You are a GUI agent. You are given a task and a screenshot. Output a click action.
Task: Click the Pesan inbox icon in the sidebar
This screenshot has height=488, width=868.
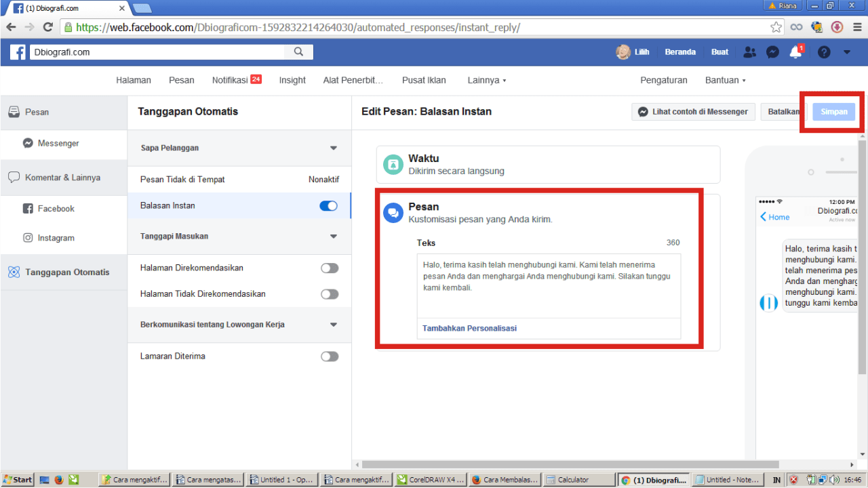14,112
